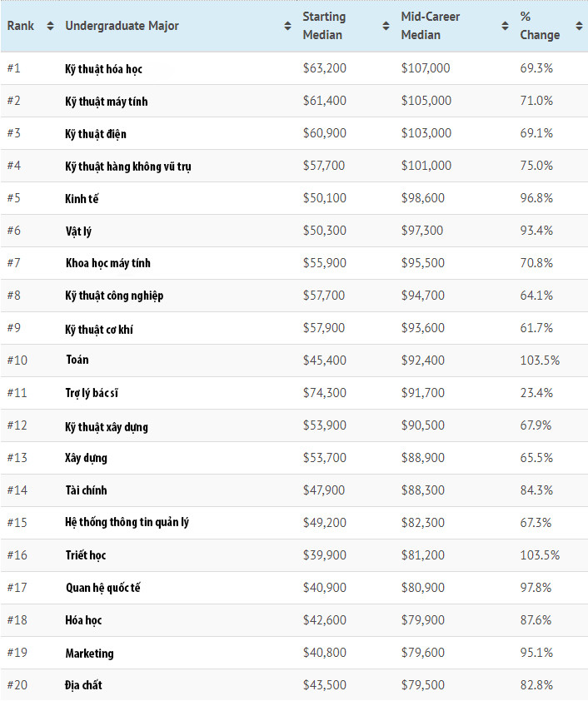Click the $107,000 mid-career median value
This screenshot has width=588, height=701.
[x=426, y=68]
